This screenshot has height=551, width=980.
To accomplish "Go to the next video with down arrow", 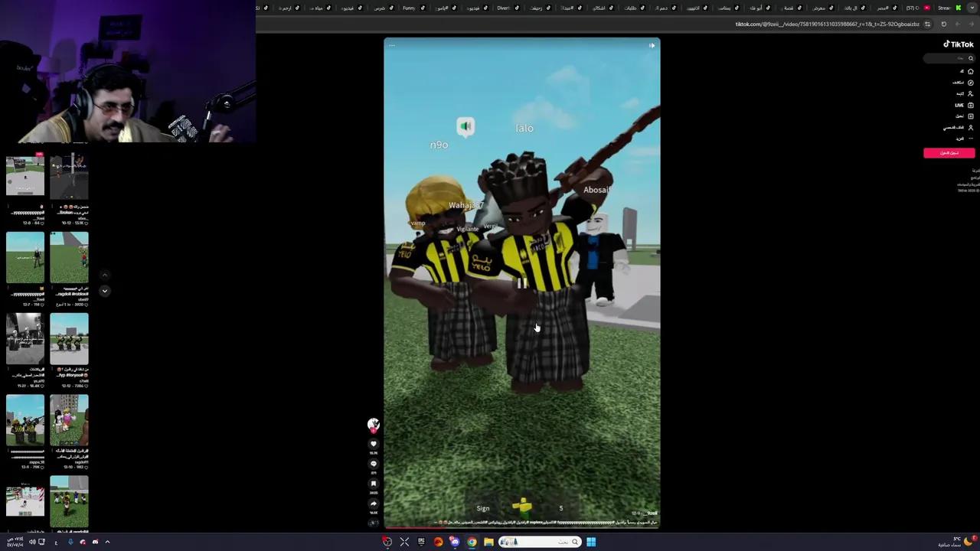I will 105,291.
